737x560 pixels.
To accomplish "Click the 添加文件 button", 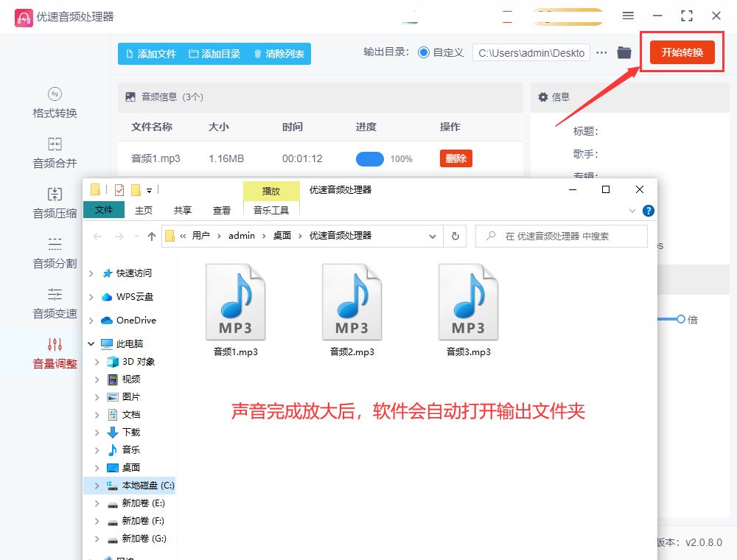I will [151, 54].
